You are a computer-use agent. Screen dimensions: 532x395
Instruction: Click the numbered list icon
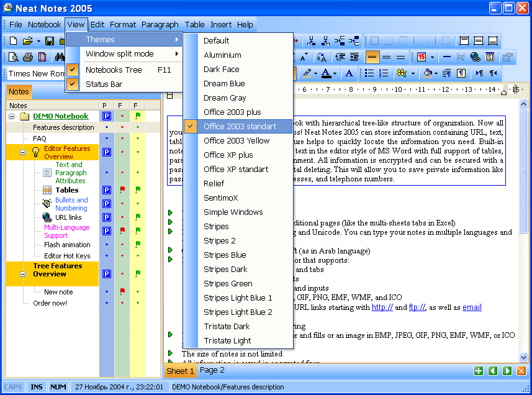click(384, 73)
